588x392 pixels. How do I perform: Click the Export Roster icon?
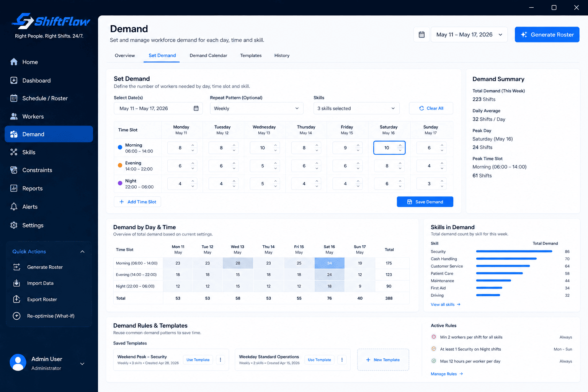click(16, 299)
